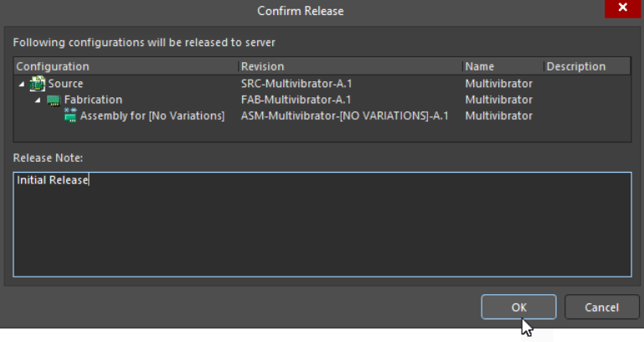The height and width of the screenshot is (342, 644).
Task: Collapse the Fabrication tree node
Action: pyautogui.click(x=38, y=100)
